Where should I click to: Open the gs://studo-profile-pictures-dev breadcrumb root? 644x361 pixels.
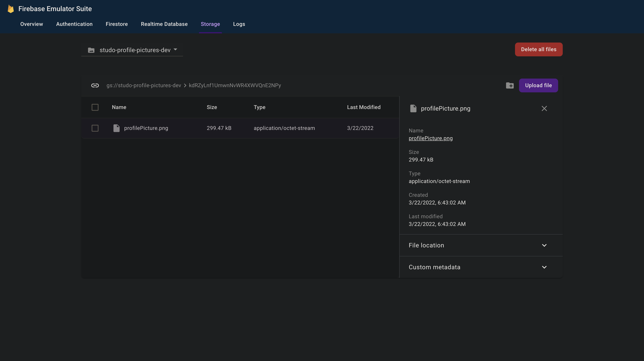(x=144, y=85)
